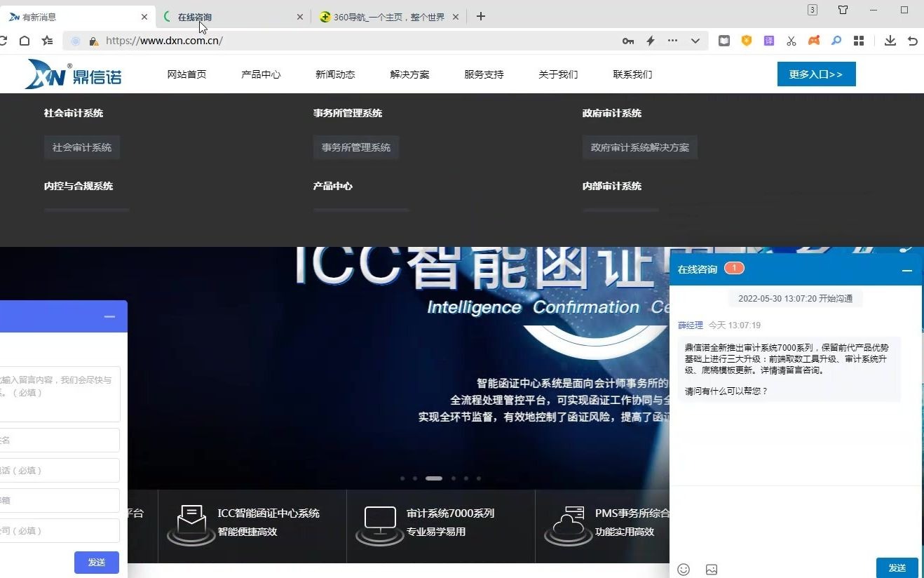
Task: Click the site security padlock warning icon
Action: tap(93, 41)
